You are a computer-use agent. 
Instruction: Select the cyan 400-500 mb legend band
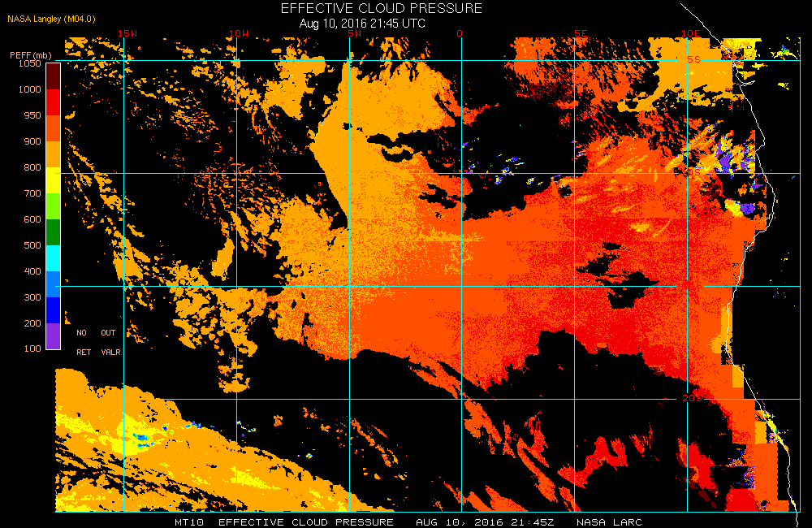coord(54,258)
